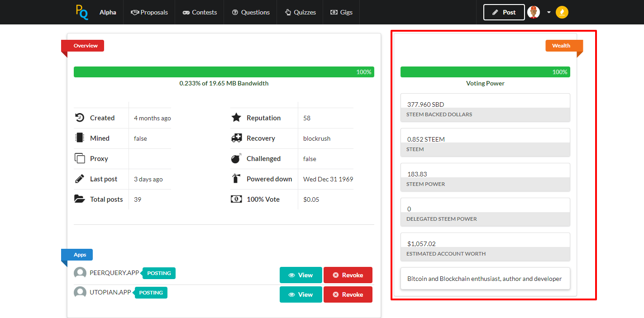644x318 pixels.
Task: Click the Total posts value 39
Action: click(138, 199)
